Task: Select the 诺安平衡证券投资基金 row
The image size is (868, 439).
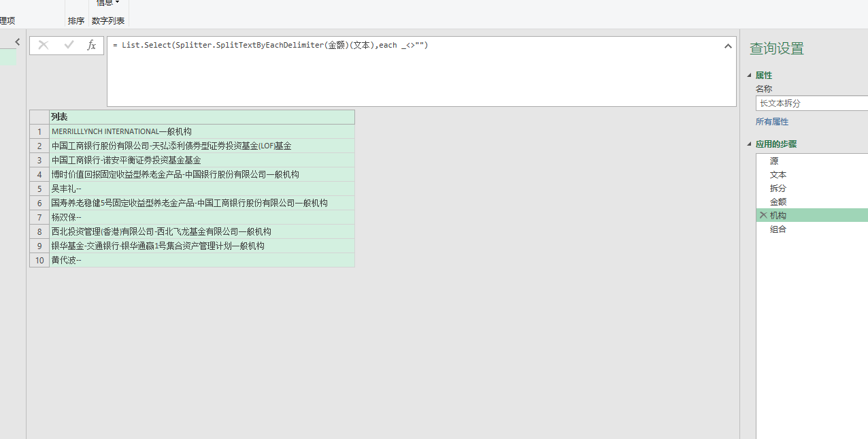Action: tap(202, 160)
